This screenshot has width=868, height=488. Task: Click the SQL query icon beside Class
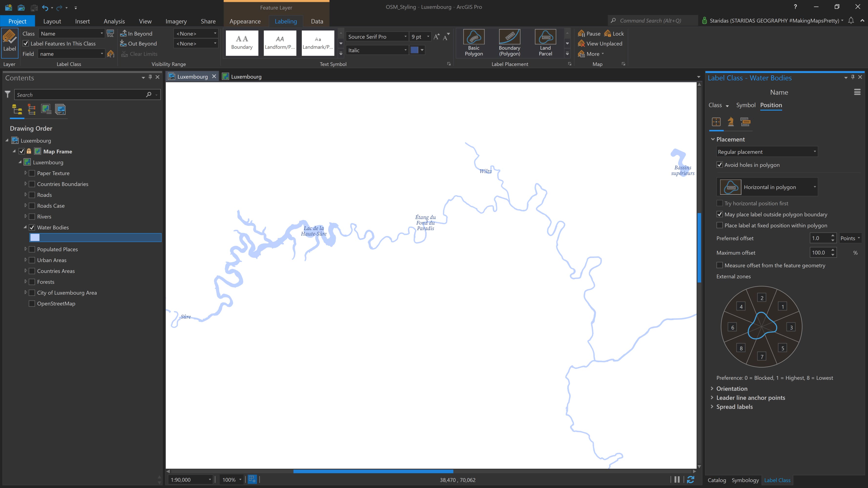click(x=110, y=33)
